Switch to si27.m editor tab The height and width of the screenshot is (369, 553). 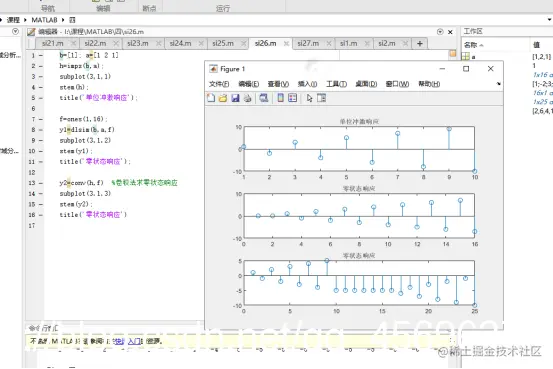click(308, 43)
